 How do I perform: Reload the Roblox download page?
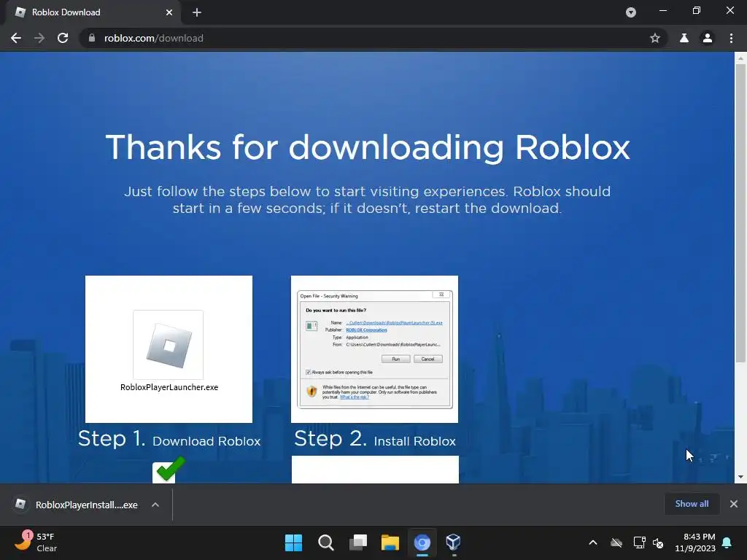click(x=63, y=38)
